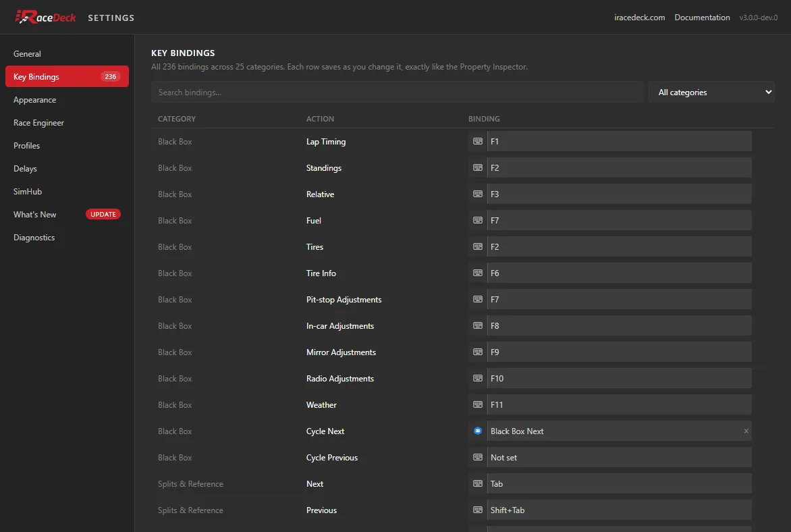Focus the Search bindings field
This screenshot has height=532, width=791.
[x=397, y=92]
